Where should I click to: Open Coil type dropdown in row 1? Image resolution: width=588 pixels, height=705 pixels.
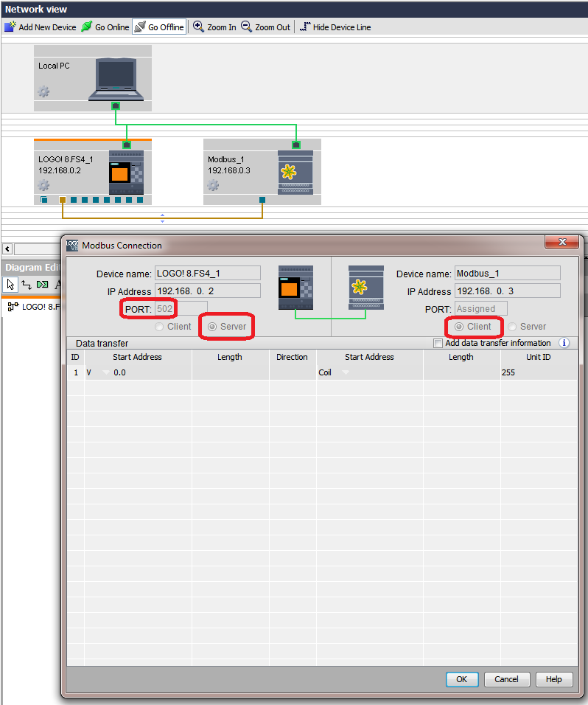point(346,372)
